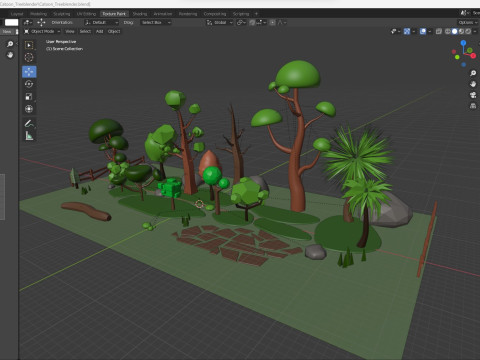Switch to the Animation workspace tab
This screenshot has height=360, width=480.
point(163,14)
